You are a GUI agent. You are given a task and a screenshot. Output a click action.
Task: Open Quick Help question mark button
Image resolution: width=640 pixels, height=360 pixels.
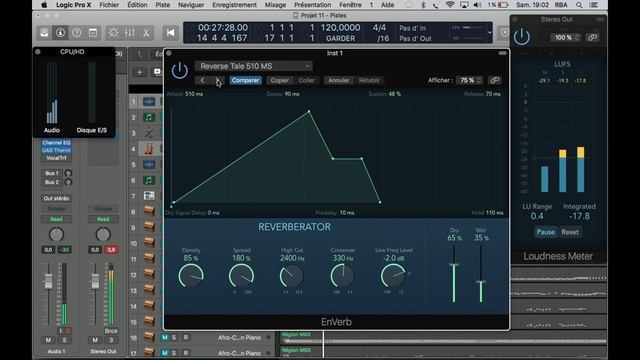(76, 33)
